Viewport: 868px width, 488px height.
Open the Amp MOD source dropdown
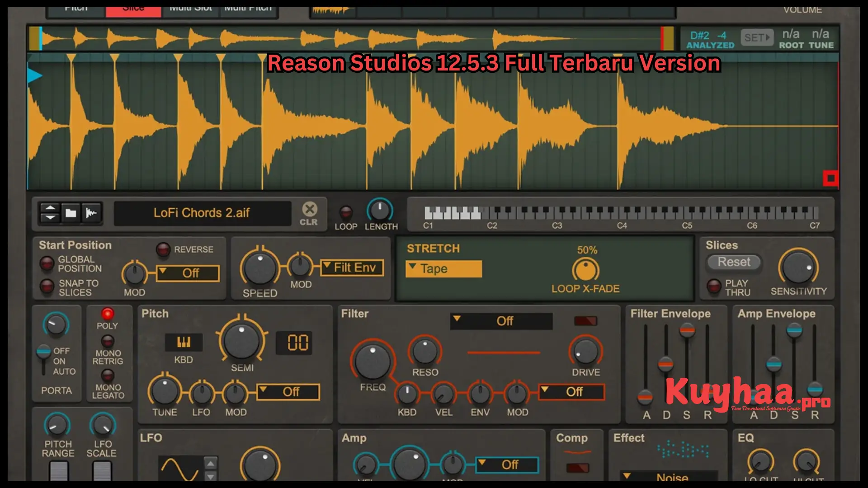[507, 465]
